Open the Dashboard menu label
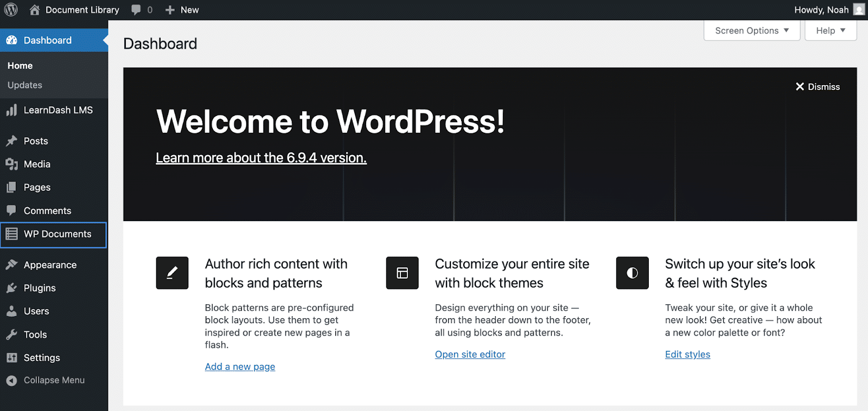The height and width of the screenshot is (411, 868). 48,40
